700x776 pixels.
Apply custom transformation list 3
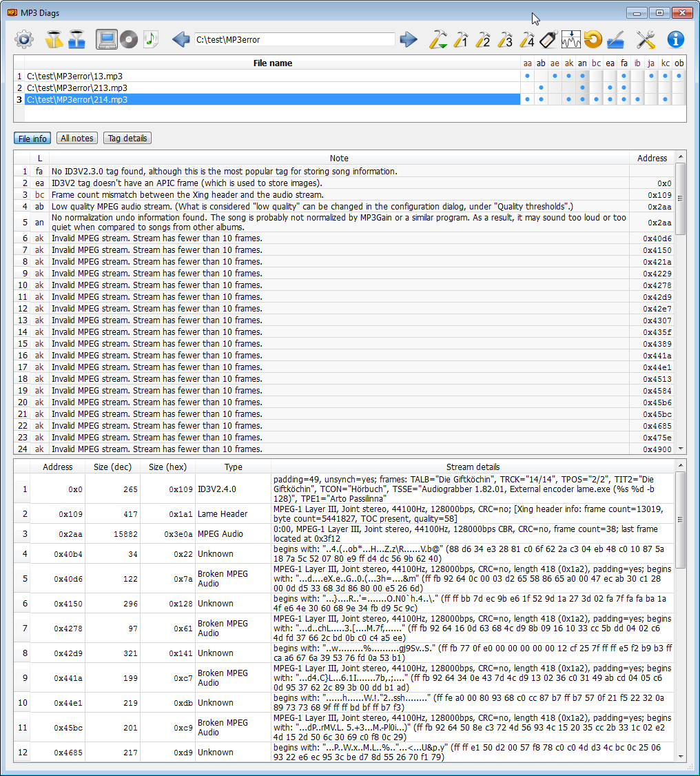tap(505, 39)
